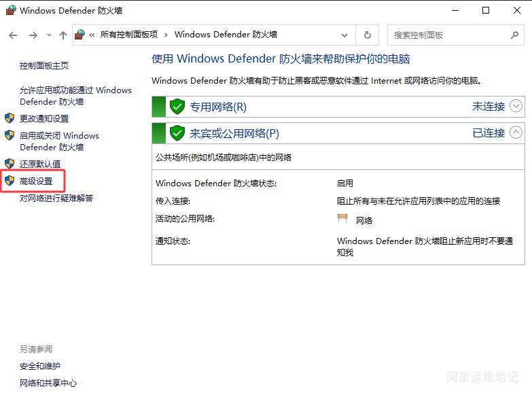The height and width of the screenshot is (395, 532).
Task: Close the Windows Defender 防火墙 window
Action: click(x=517, y=10)
